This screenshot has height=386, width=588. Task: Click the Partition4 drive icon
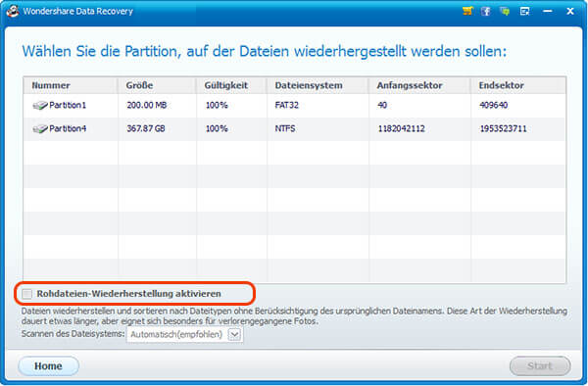tap(40, 129)
